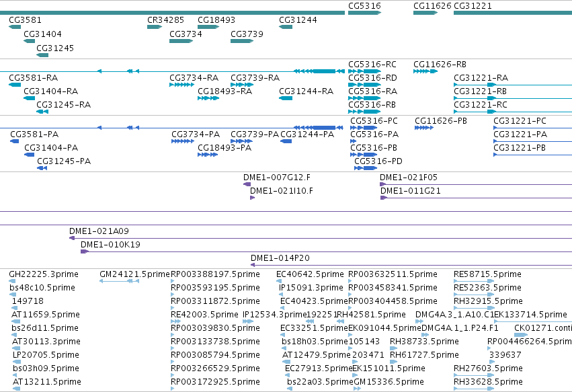Click the RH33628.5prime EST
Image resolution: width=572 pixels, height=392 pixels.
(474, 389)
